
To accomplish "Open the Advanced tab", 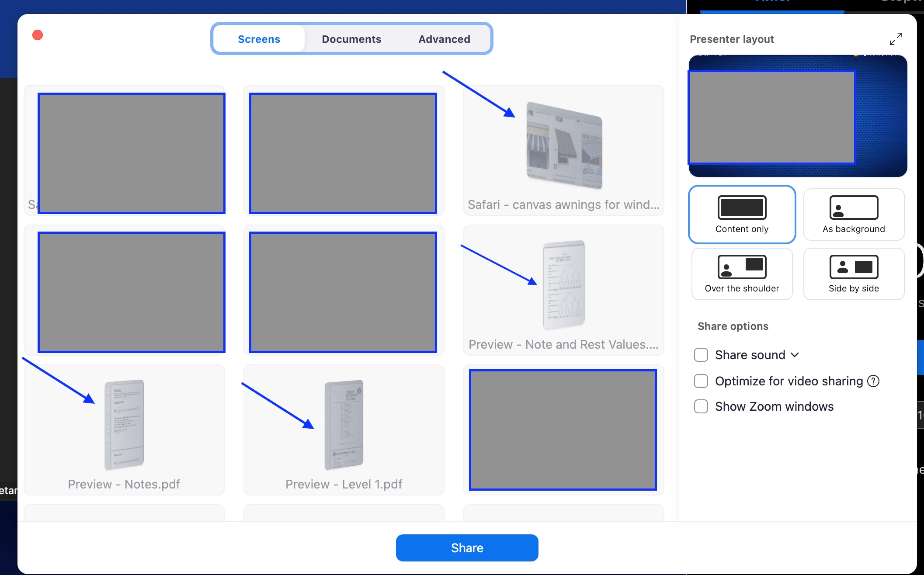I will (x=444, y=39).
